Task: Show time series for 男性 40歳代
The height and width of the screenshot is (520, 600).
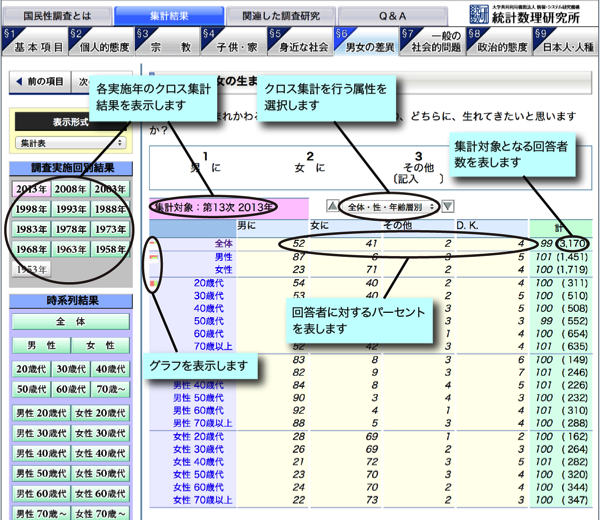Action: pos(41,453)
